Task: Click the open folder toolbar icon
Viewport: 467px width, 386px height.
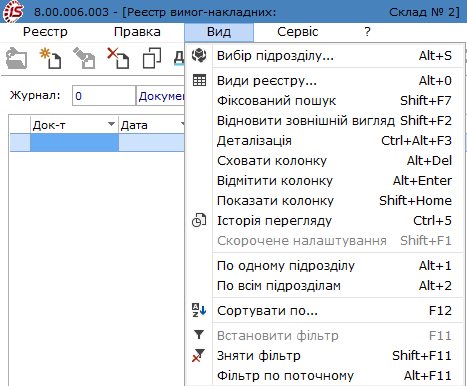Action: point(17,58)
